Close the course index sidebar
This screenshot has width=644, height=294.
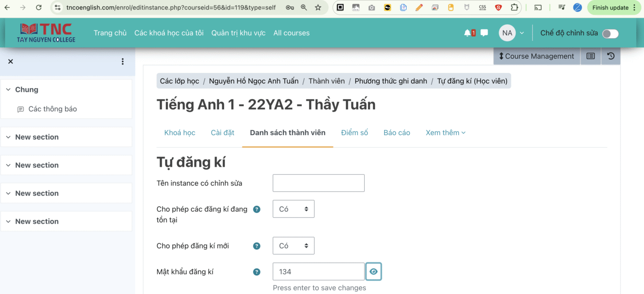click(11, 62)
